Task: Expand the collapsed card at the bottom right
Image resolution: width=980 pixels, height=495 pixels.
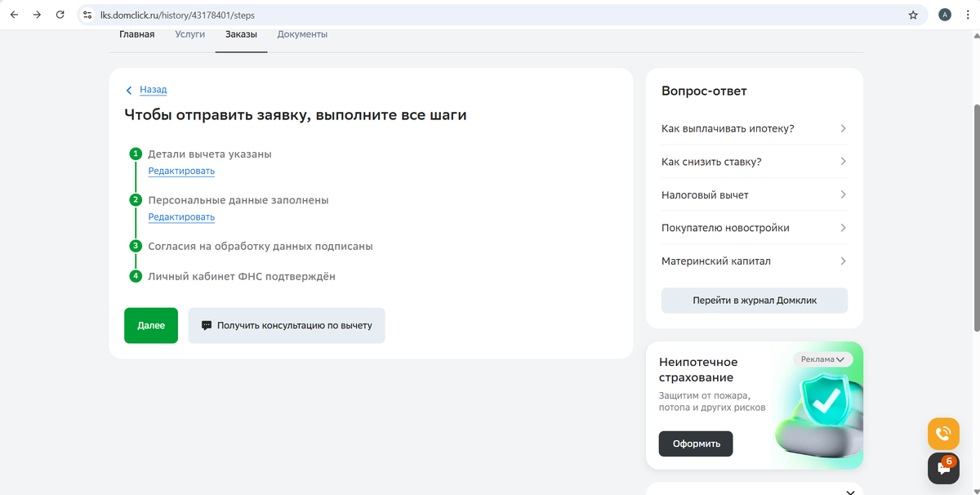Action: pyautogui.click(x=850, y=492)
